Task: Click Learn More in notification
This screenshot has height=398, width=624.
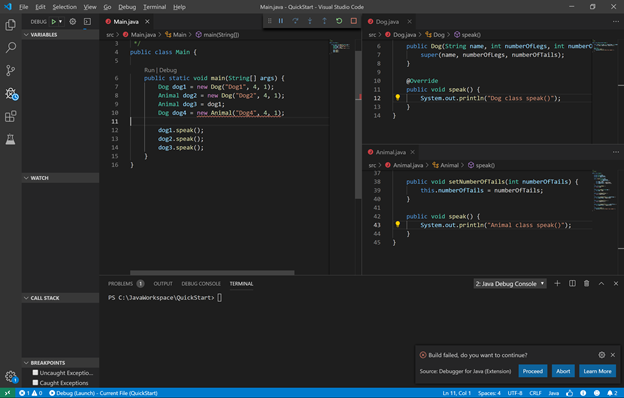Action: 597,371
